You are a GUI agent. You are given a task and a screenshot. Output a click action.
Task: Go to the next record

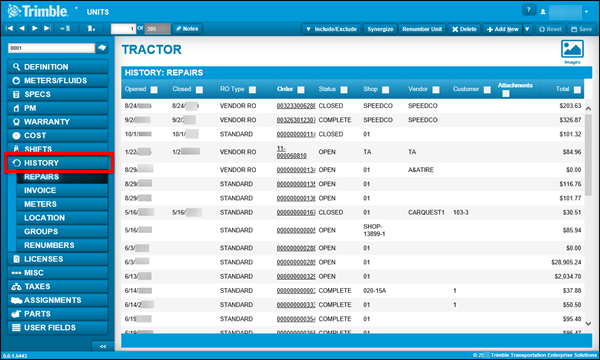(35, 28)
